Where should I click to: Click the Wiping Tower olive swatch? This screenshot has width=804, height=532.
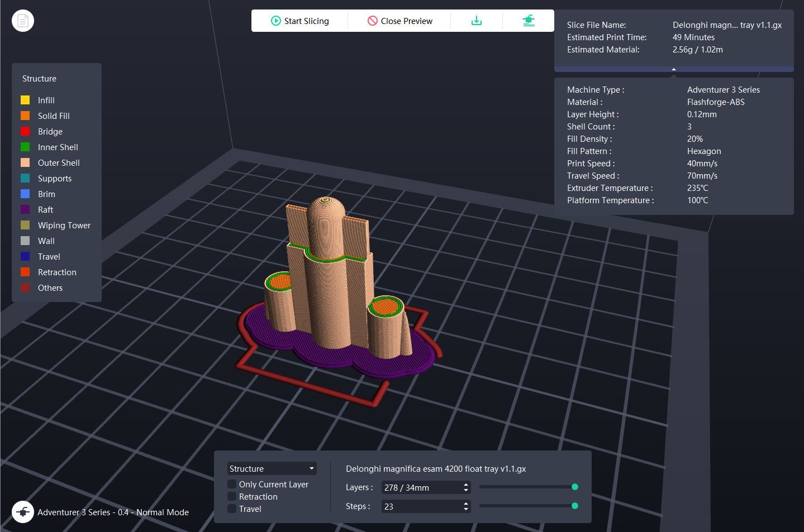click(x=25, y=225)
